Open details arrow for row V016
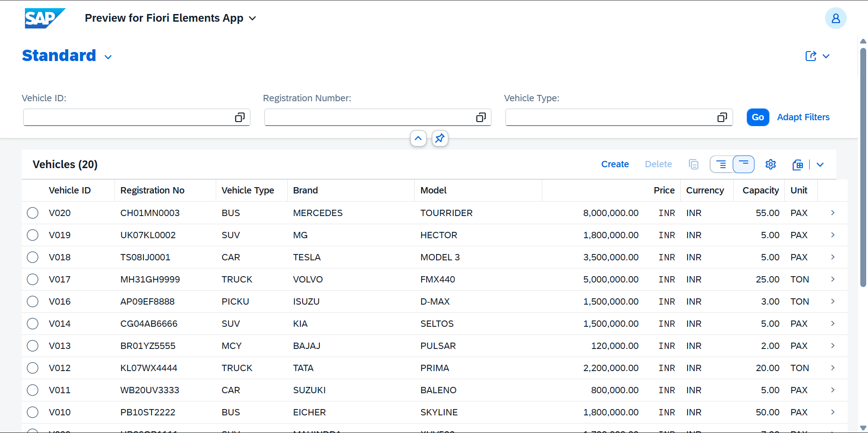The width and height of the screenshot is (868, 433). pyautogui.click(x=833, y=301)
